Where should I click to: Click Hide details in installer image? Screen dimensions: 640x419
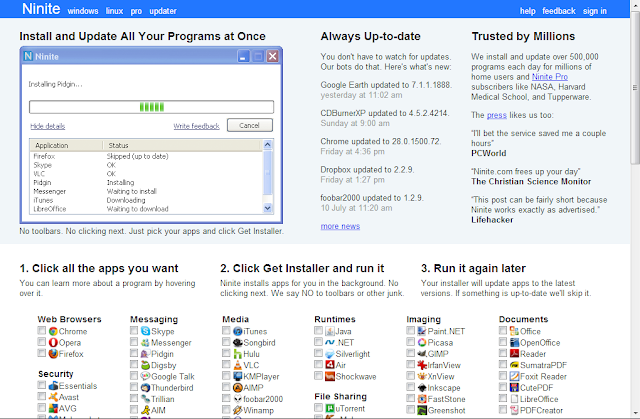coord(48,126)
